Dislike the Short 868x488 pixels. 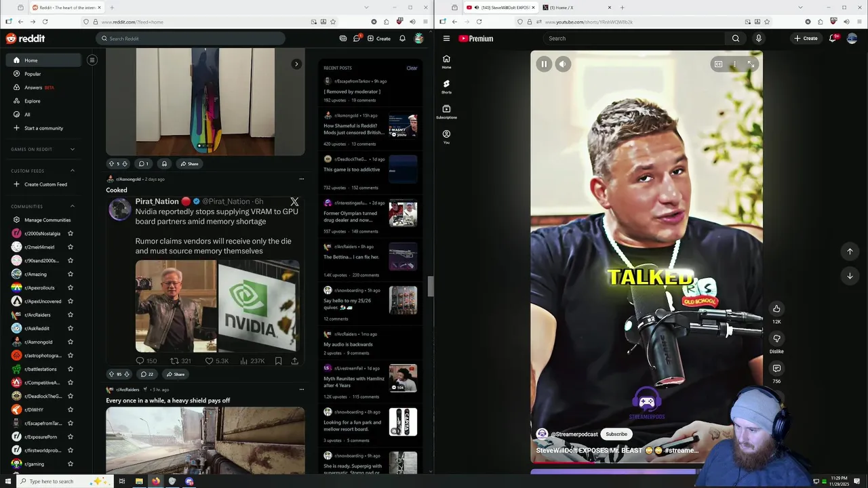tap(776, 338)
